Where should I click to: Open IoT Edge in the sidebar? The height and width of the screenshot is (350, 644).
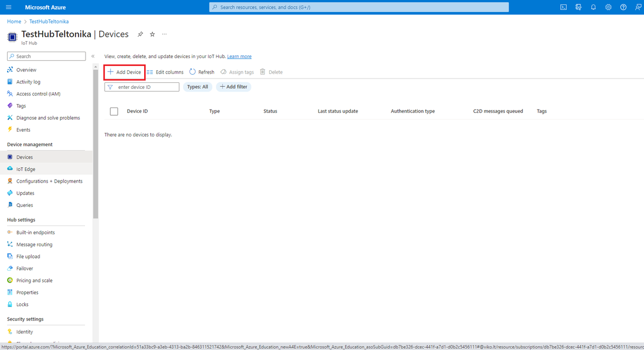[x=27, y=168]
